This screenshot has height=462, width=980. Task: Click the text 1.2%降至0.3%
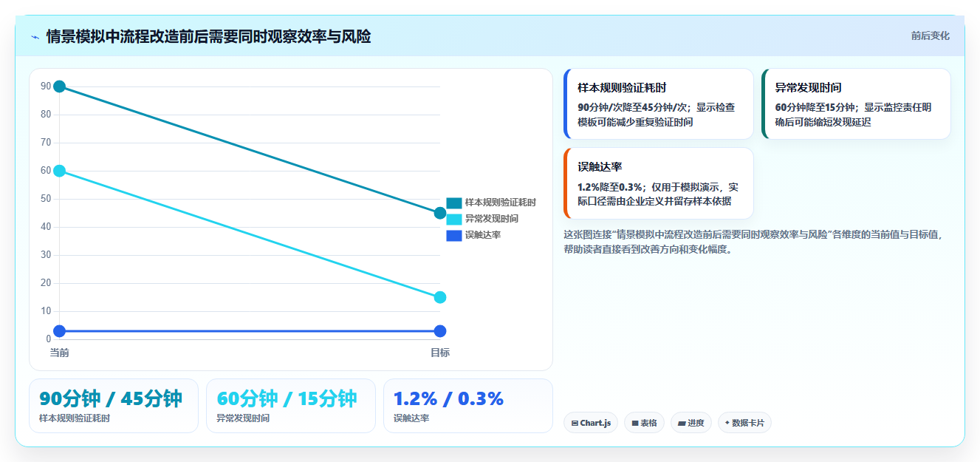(x=610, y=187)
